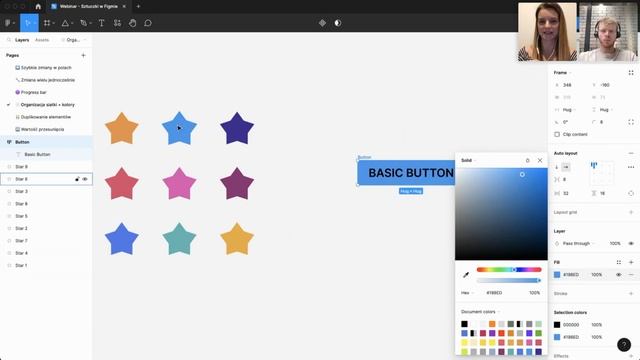Pick a color with the eyedropper
This screenshot has height=360, width=640.
tap(466, 275)
